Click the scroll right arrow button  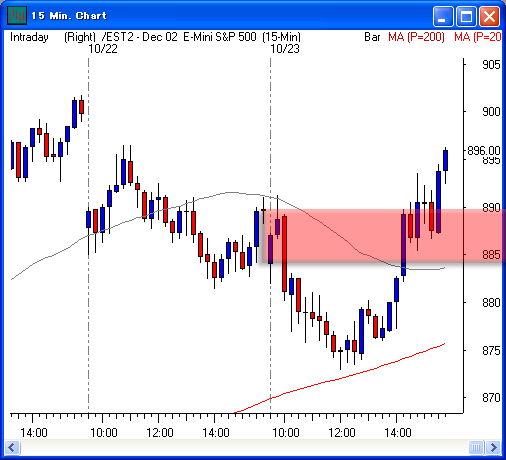click(493, 447)
